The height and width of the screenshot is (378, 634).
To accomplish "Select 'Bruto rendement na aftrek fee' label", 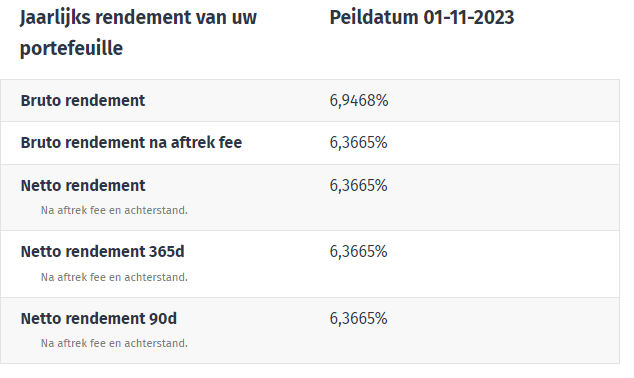I will [x=131, y=143].
